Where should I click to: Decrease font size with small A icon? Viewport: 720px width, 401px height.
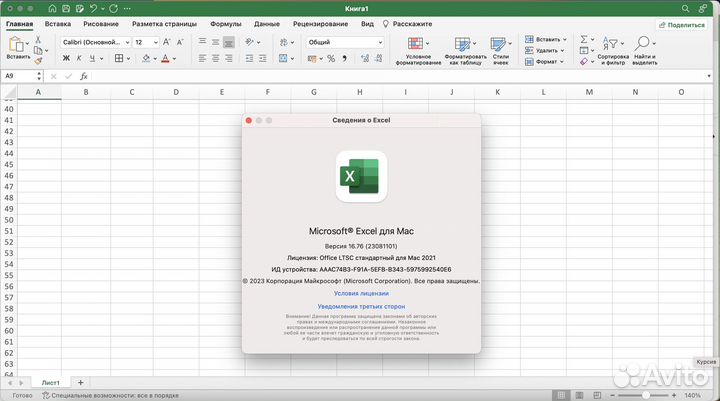point(180,42)
